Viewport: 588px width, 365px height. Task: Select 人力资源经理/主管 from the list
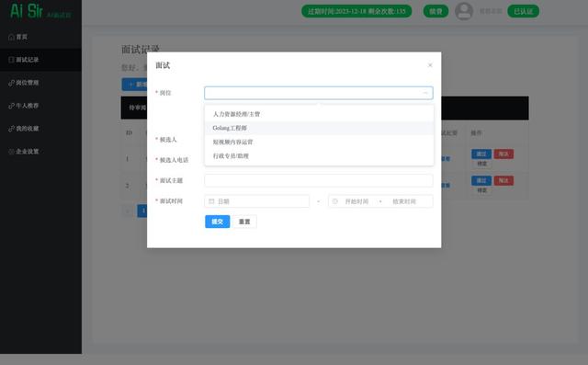(319, 114)
